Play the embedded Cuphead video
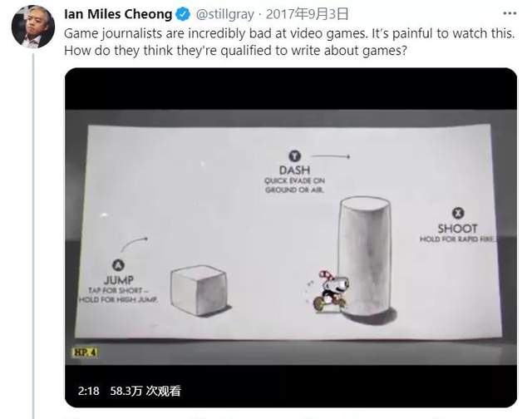Viewport: 532px width, 419px height. pyautogui.click(x=291, y=238)
